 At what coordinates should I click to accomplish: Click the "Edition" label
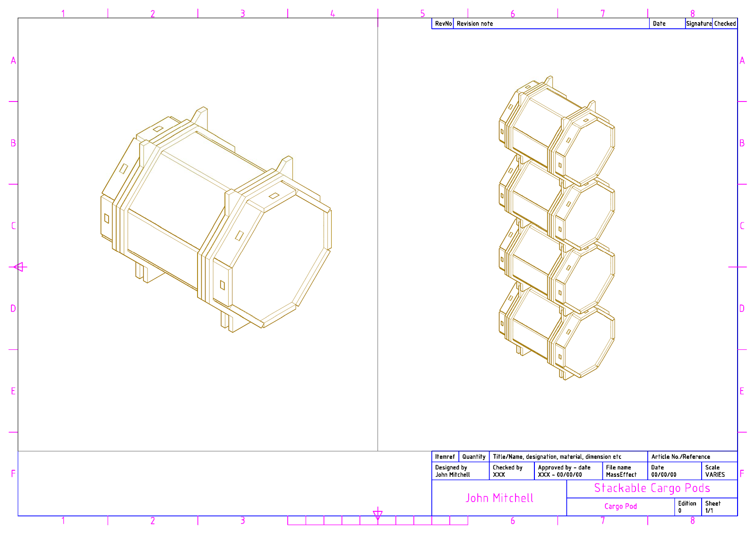[x=687, y=503]
